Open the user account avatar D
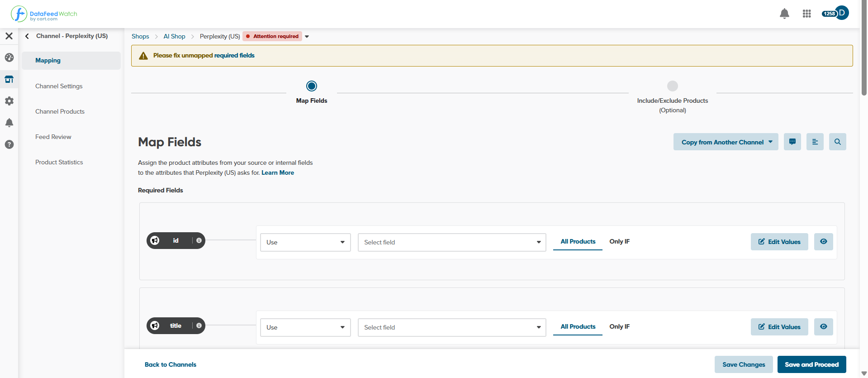 pyautogui.click(x=842, y=13)
